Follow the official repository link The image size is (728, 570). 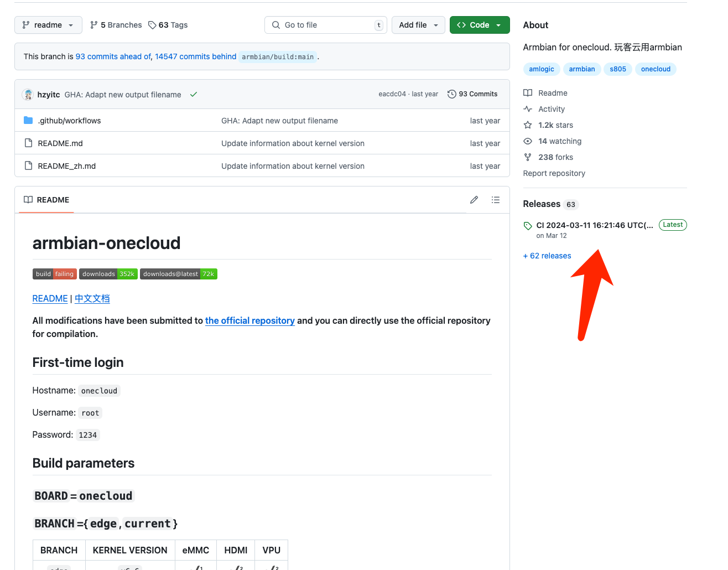coord(250,320)
